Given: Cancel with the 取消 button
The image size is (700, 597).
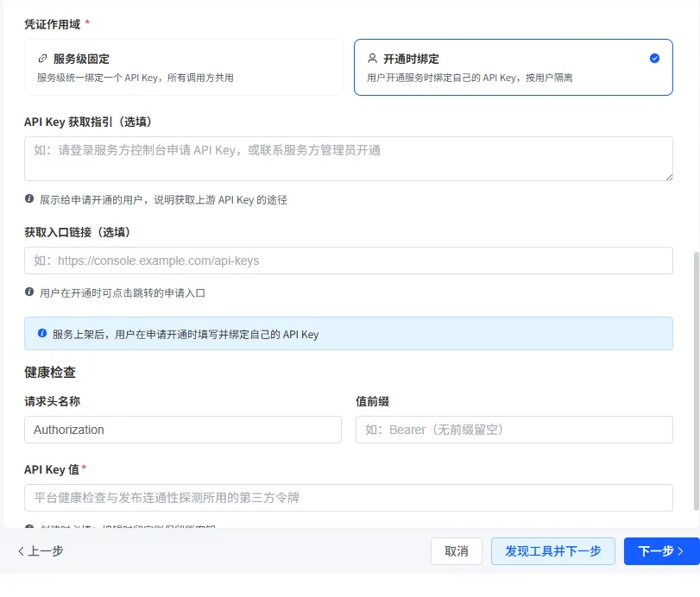Looking at the screenshot, I should click(x=457, y=551).
